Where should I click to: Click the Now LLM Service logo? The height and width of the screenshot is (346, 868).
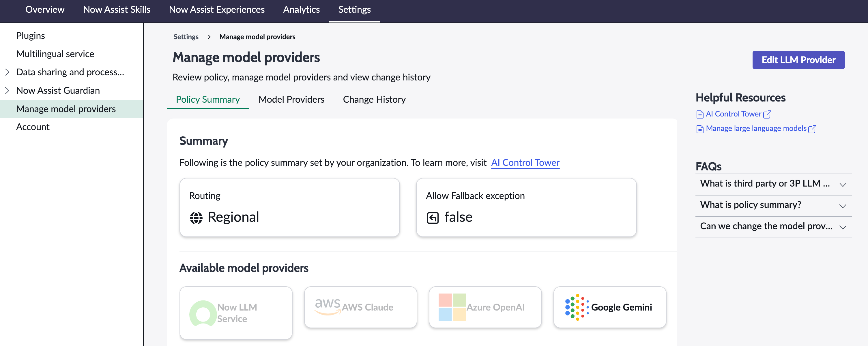tap(203, 313)
